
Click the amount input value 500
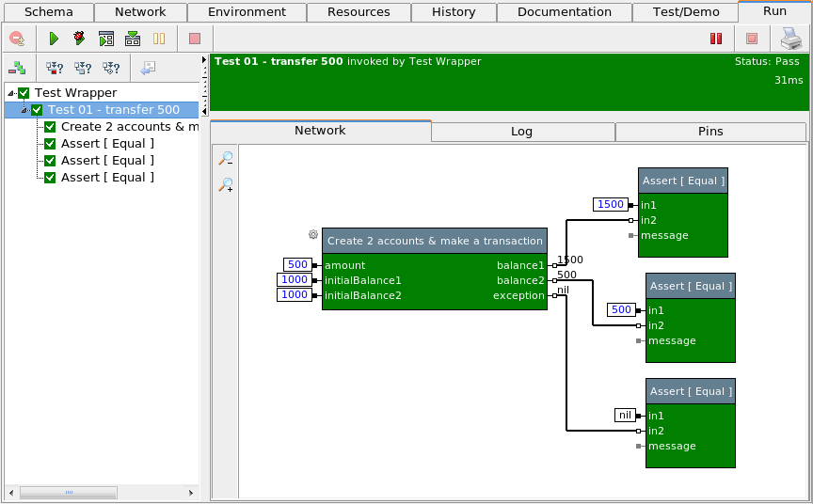pyautogui.click(x=298, y=265)
